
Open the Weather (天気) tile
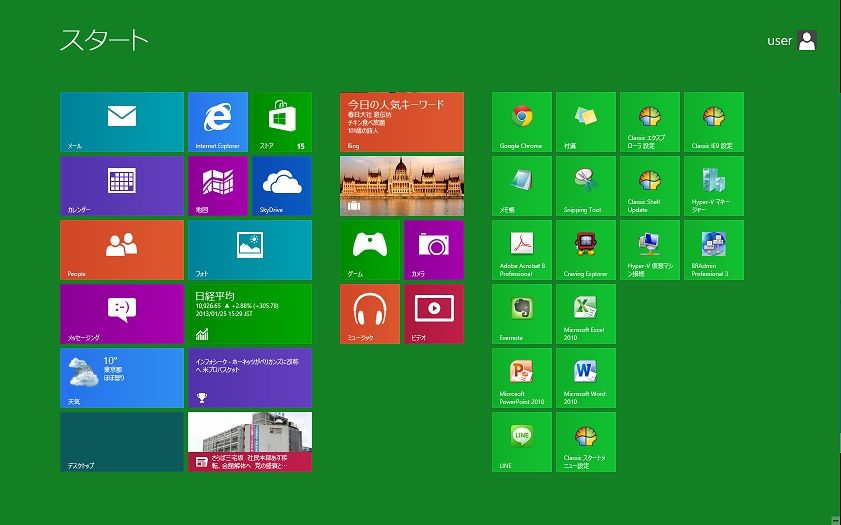tap(122, 378)
